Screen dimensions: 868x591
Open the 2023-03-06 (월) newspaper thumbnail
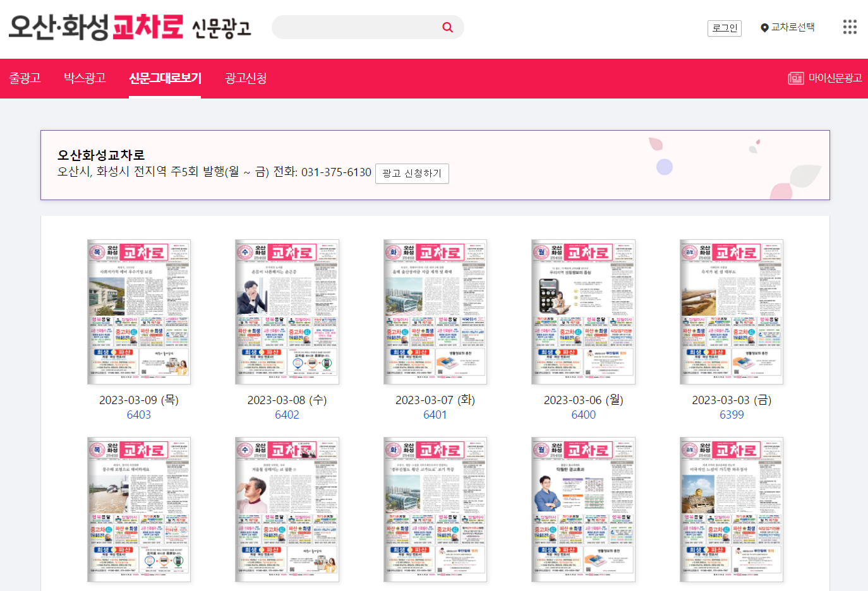click(583, 312)
